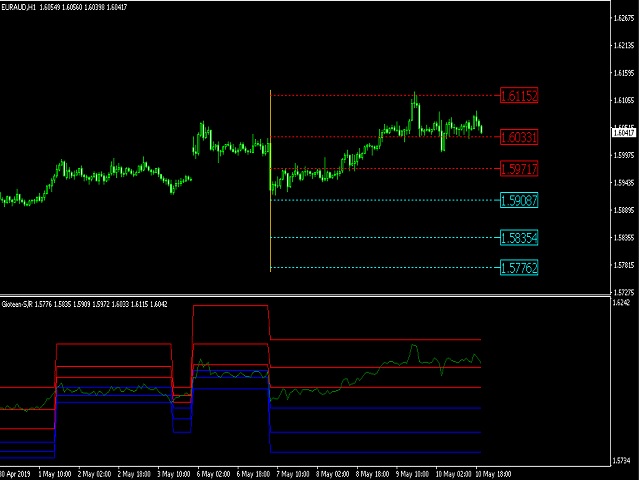Click the 7 May 10:00 time label

coord(293,474)
